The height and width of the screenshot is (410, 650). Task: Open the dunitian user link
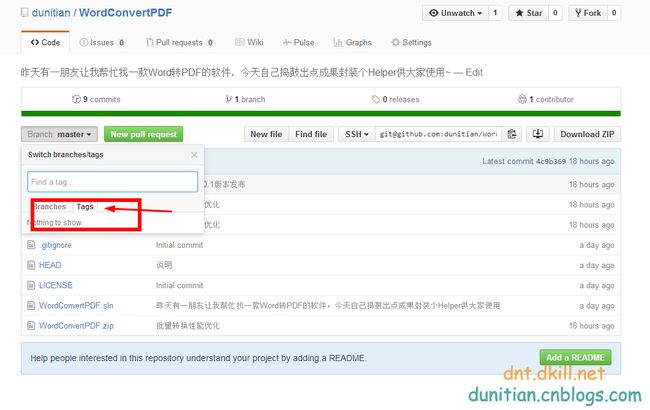pos(51,12)
